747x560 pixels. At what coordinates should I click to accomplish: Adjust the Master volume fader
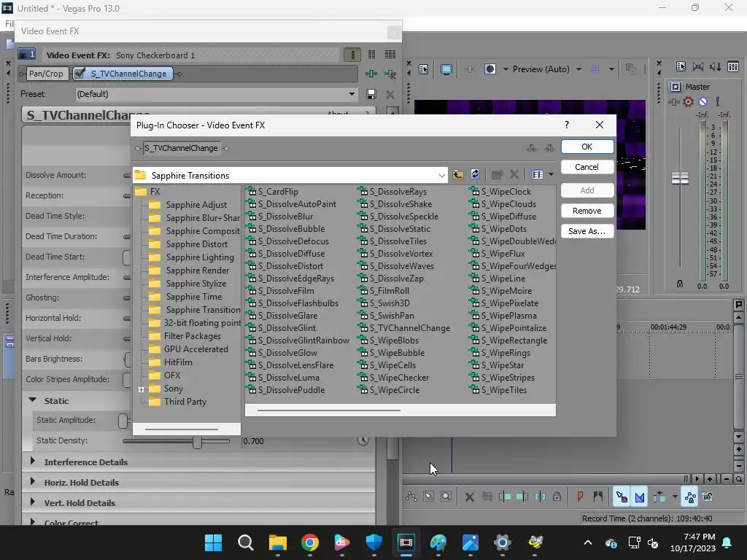tap(680, 178)
